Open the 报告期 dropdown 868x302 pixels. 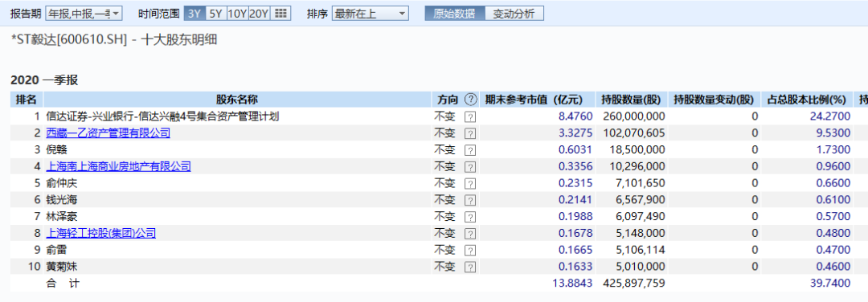pyautogui.click(x=84, y=14)
